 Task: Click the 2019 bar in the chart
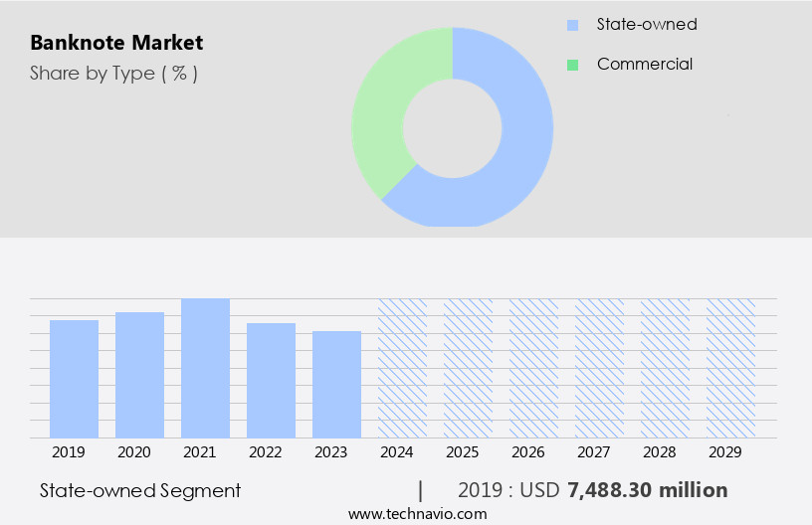[x=74, y=379]
